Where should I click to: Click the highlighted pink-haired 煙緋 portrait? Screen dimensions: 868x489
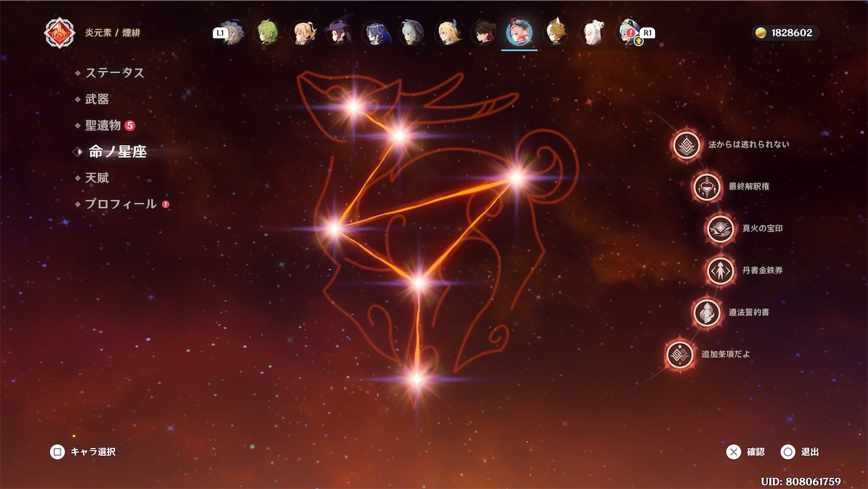pos(519,32)
